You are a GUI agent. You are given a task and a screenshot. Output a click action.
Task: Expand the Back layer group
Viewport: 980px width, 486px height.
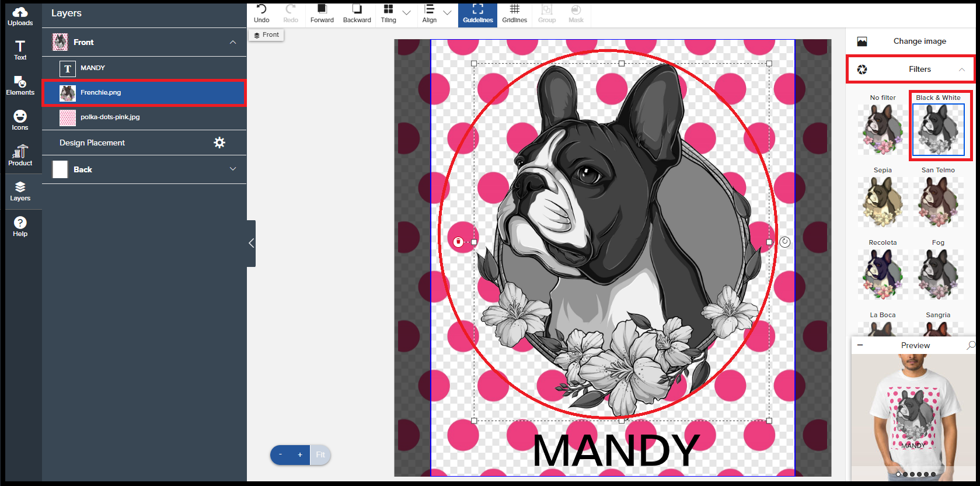pyautogui.click(x=233, y=169)
